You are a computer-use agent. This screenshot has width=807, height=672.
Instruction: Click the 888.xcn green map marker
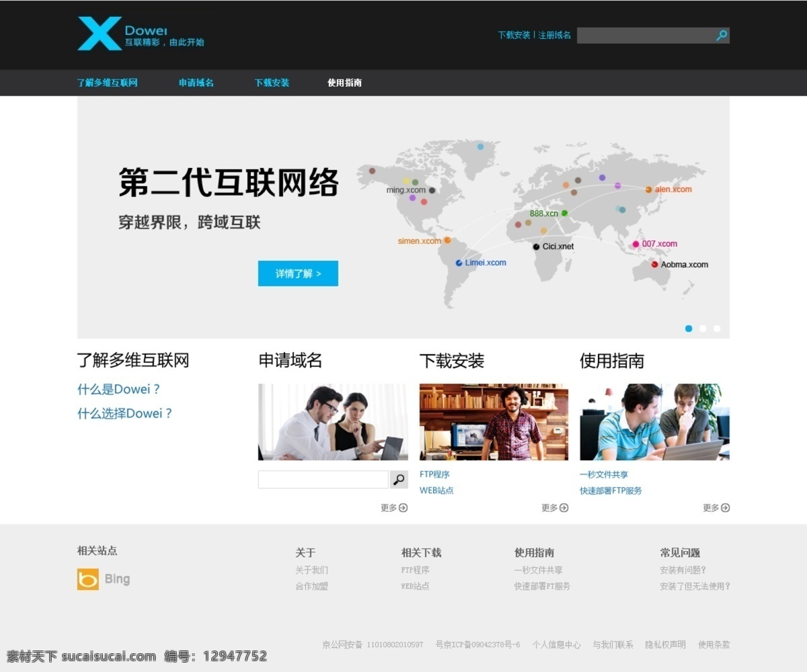pyautogui.click(x=564, y=213)
